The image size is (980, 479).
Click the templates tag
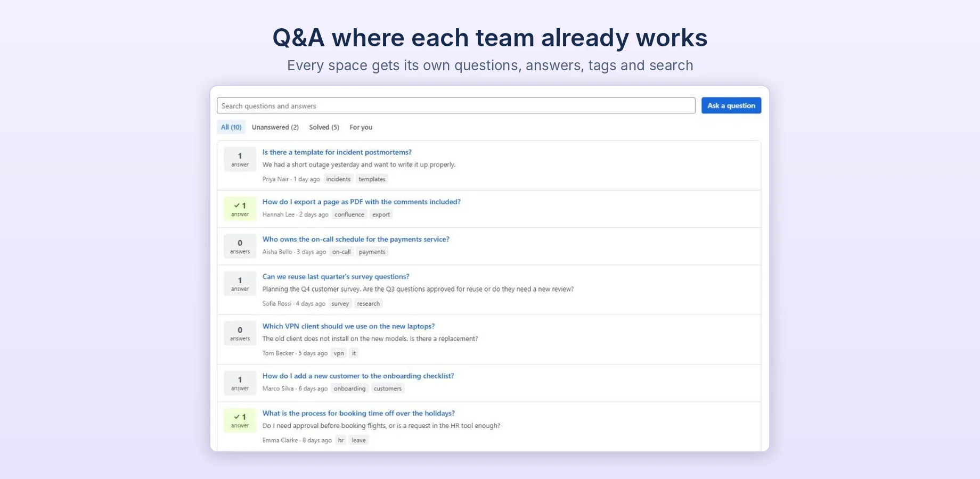coord(372,179)
